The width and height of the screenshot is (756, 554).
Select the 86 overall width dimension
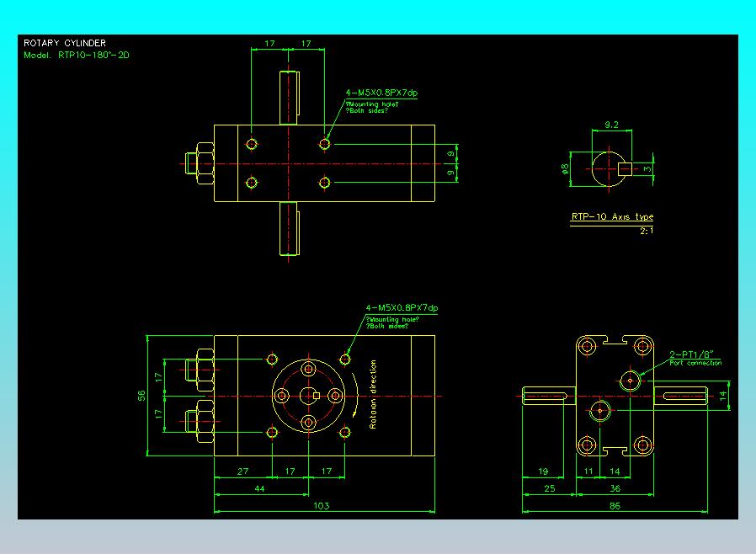tap(615, 506)
